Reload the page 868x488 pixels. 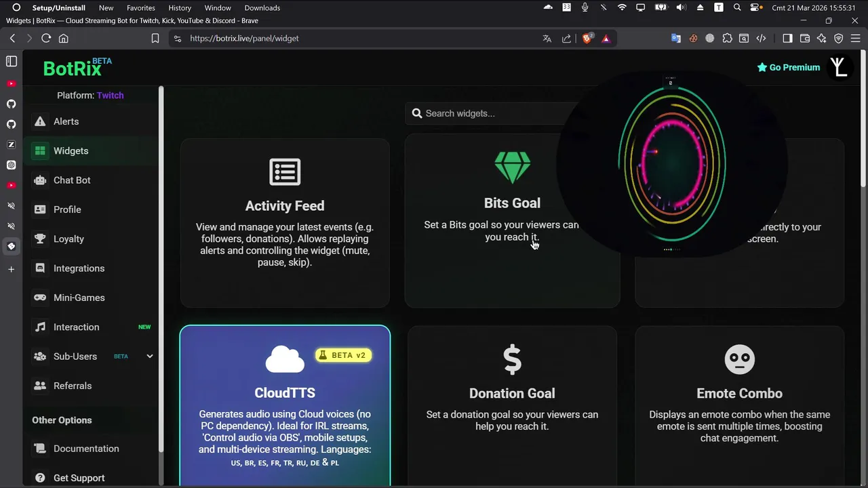tap(46, 39)
